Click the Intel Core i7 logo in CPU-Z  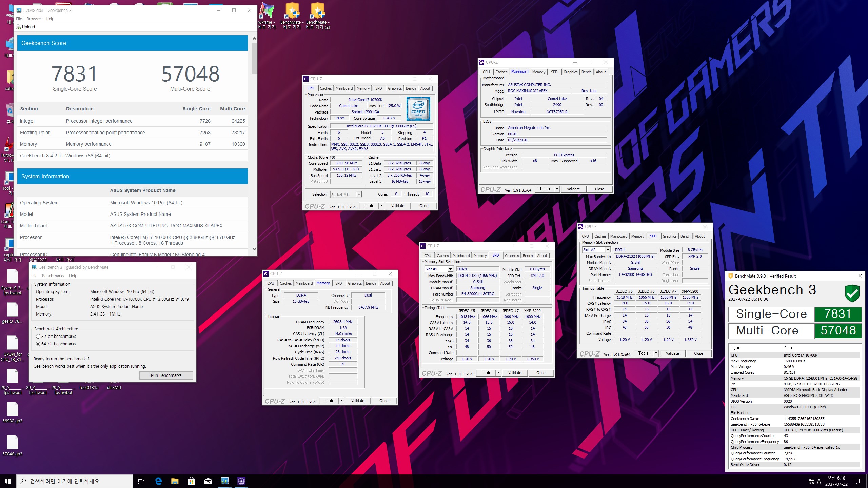(418, 109)
